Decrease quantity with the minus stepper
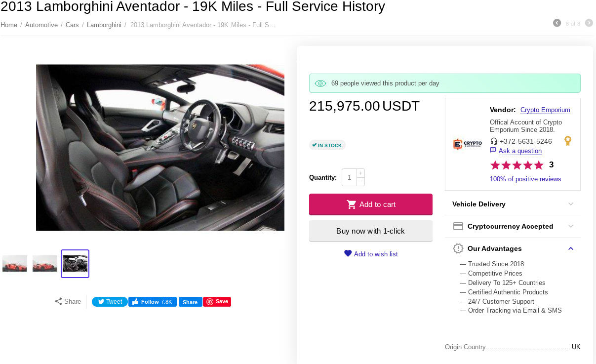 [361, 182]
